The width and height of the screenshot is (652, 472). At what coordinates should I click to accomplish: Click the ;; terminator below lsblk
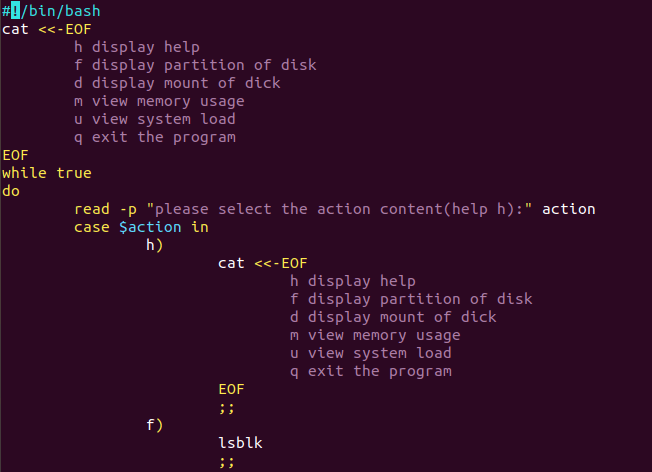[x=227, y=461]
